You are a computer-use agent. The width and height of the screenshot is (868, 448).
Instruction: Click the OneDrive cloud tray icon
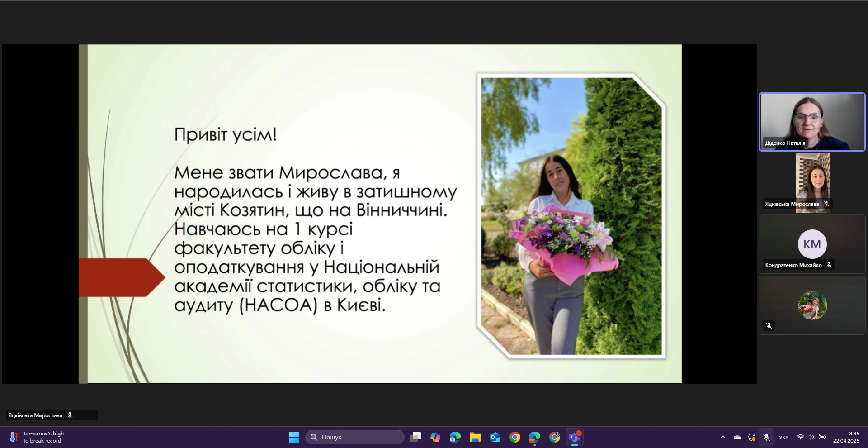(737, 437)
